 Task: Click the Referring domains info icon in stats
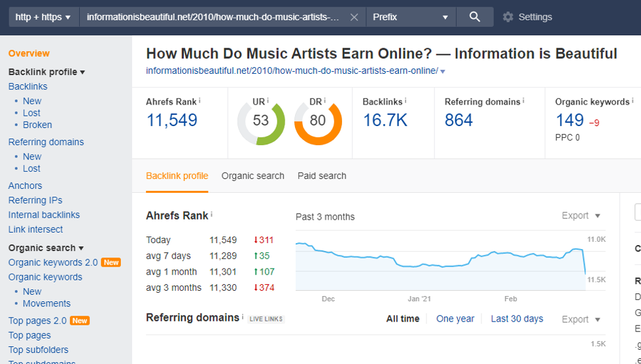(x=523, y=101)
